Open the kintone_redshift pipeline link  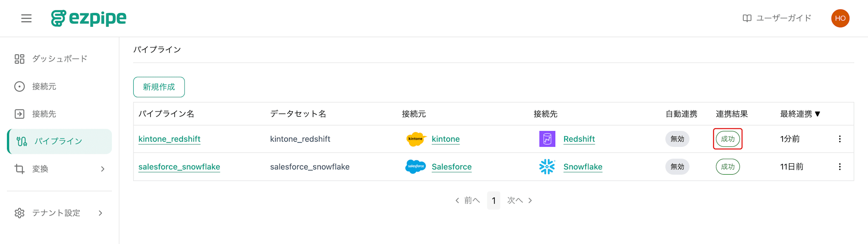[169, 139]
